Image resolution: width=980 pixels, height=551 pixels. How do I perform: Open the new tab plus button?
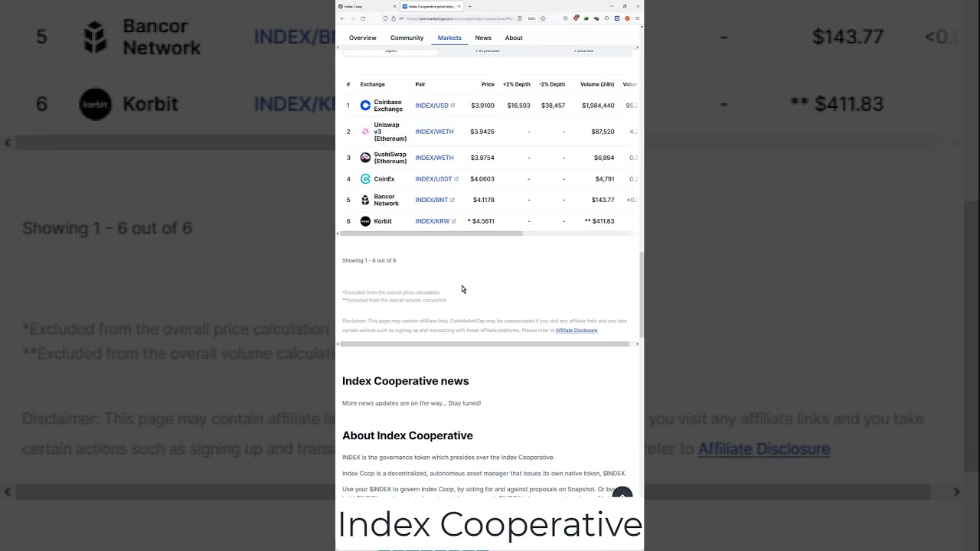tap(469, 6)
